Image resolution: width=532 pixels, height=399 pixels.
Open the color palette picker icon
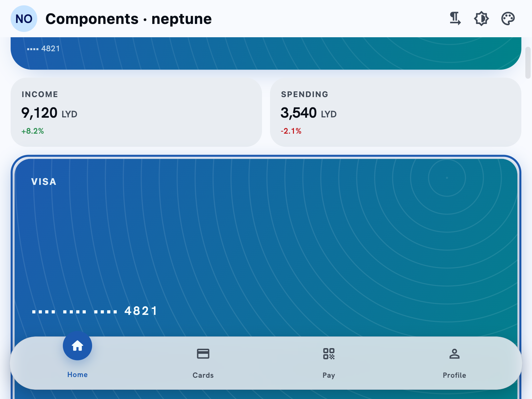[x=508, y=19]
